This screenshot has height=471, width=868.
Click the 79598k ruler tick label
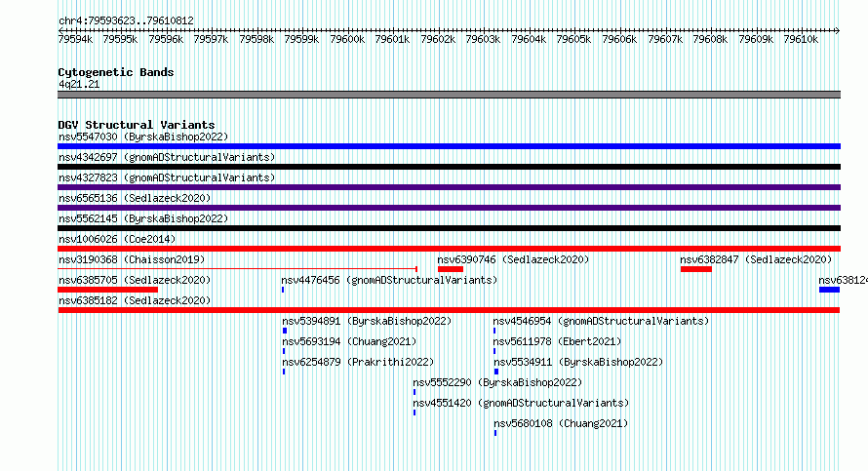pyautogui.click(x=256, y=39)
